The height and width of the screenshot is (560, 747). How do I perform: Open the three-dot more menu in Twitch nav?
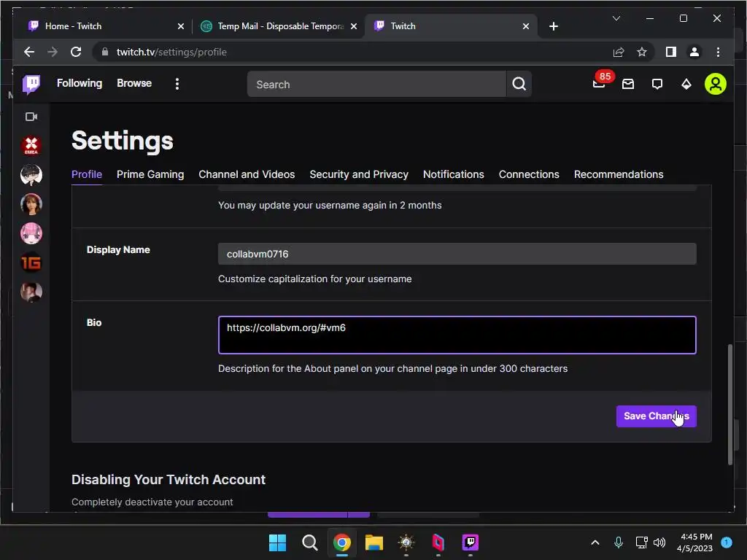pyautogui.click(x=177, y=84)
